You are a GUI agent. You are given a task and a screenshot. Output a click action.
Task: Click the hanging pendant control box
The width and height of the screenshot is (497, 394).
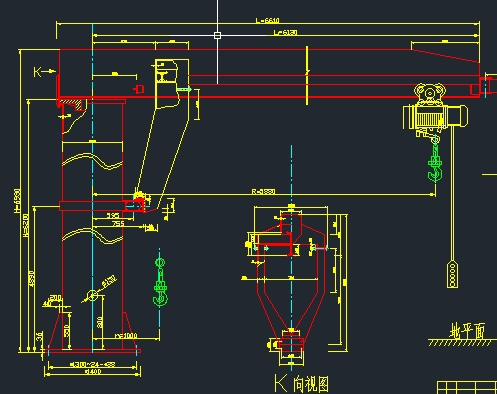[452, 275]
